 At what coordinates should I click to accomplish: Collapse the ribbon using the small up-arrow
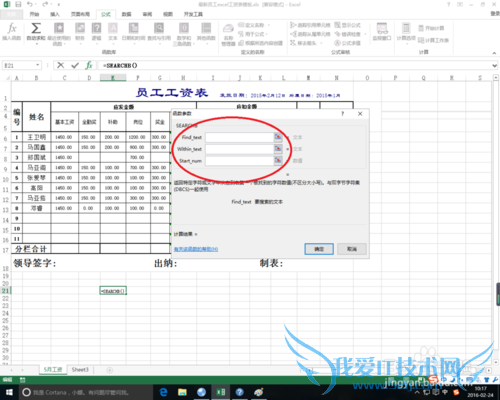tap(494, 53)
